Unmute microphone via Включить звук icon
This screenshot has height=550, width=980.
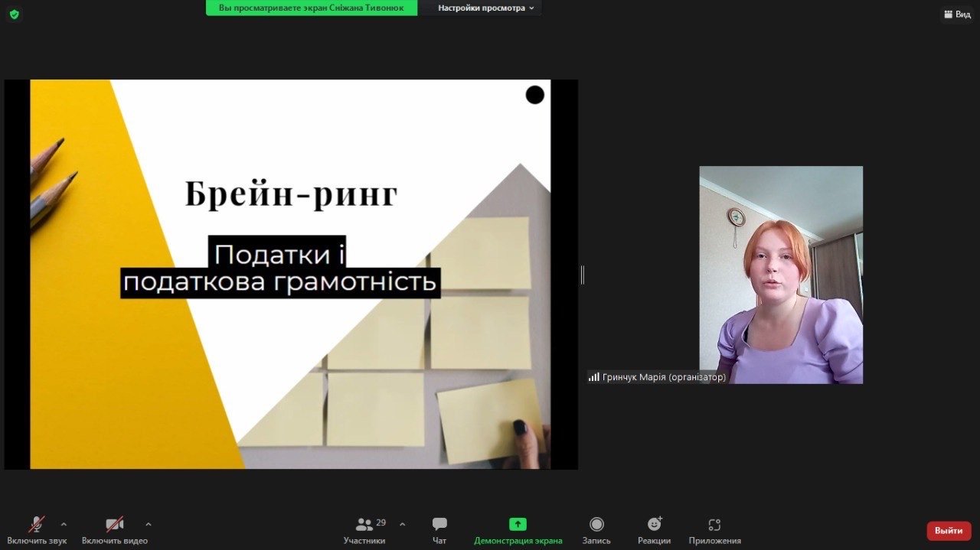coord(37,529)
